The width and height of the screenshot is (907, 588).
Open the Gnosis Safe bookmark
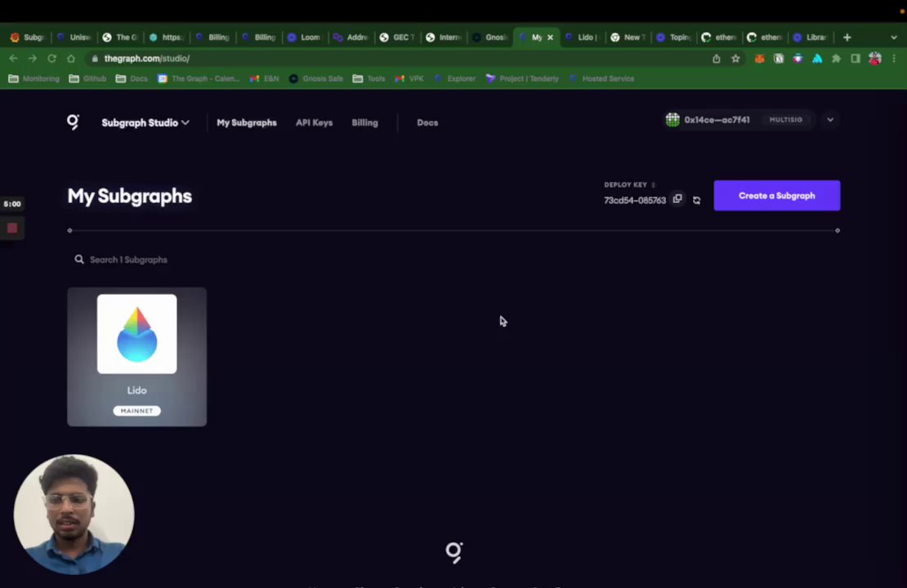point(316,78)
